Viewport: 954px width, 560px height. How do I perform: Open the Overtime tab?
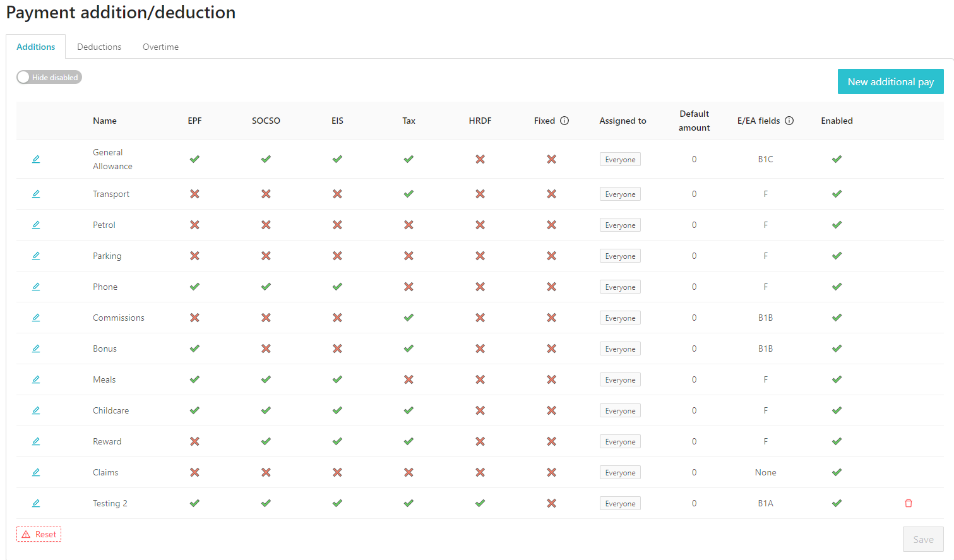(x=160, y=47)
